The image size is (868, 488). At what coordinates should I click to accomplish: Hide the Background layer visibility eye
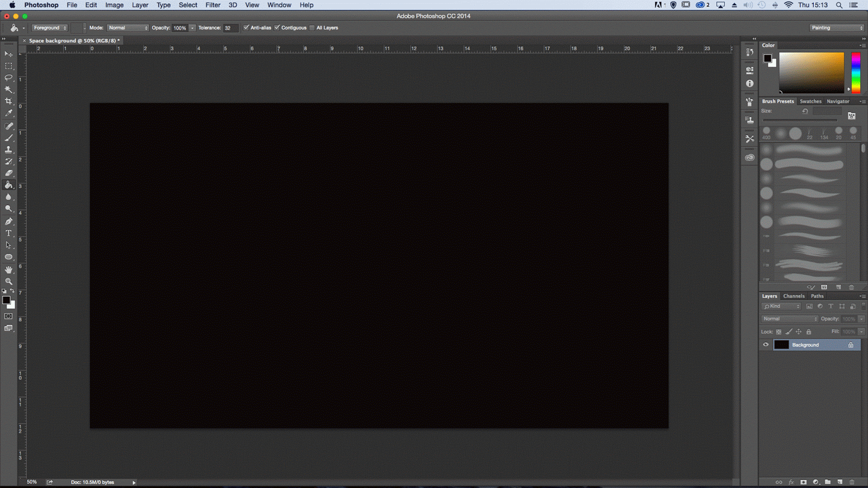coord(766,345)
